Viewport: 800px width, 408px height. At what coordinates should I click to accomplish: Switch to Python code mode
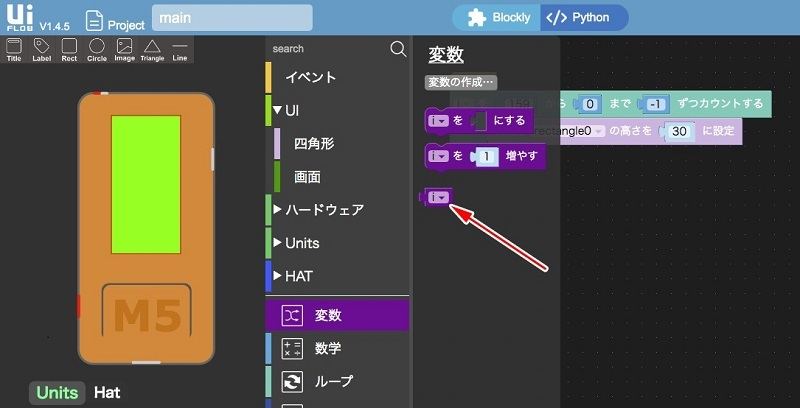pyautogui.click(x=583, y=17)
